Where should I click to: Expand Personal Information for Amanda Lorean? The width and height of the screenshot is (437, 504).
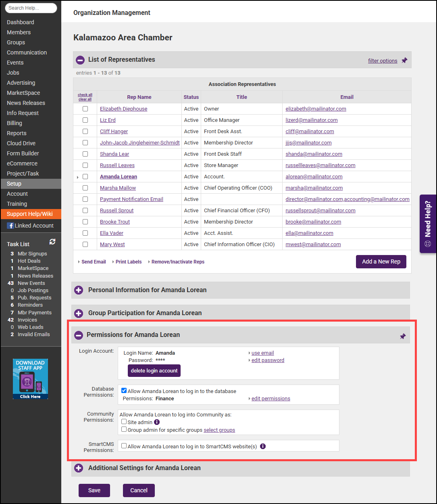pyautogui.click(x=79, y=290)
